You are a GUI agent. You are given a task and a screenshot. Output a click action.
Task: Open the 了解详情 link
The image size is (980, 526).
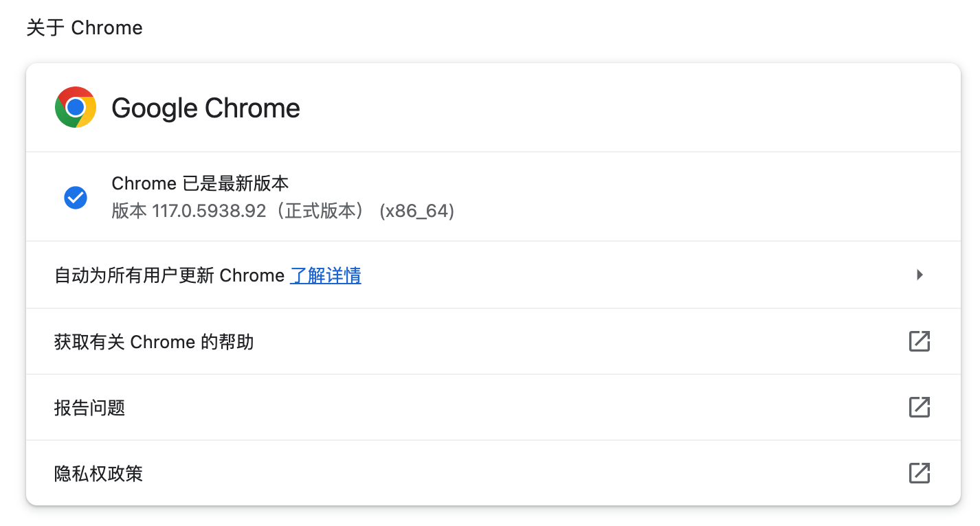[325, 275]
